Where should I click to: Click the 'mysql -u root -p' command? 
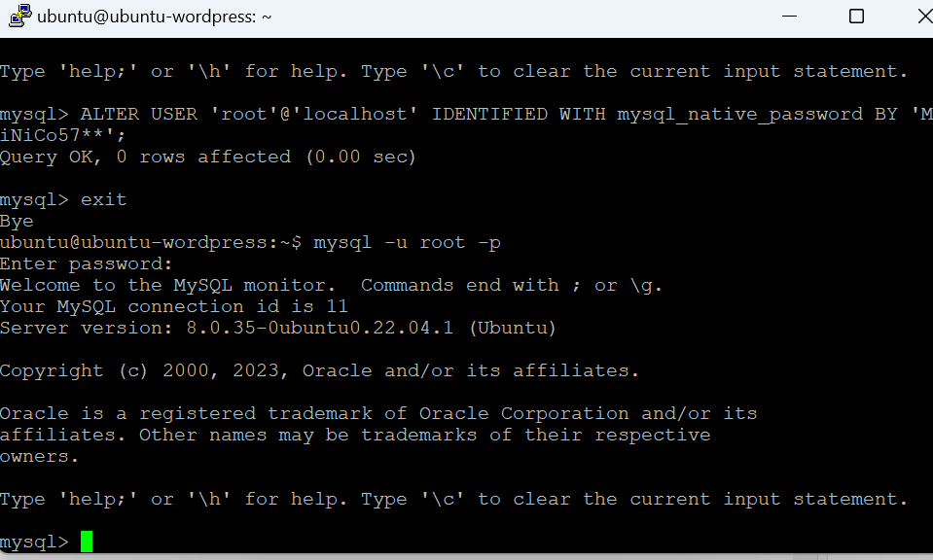tap(407, 242)
